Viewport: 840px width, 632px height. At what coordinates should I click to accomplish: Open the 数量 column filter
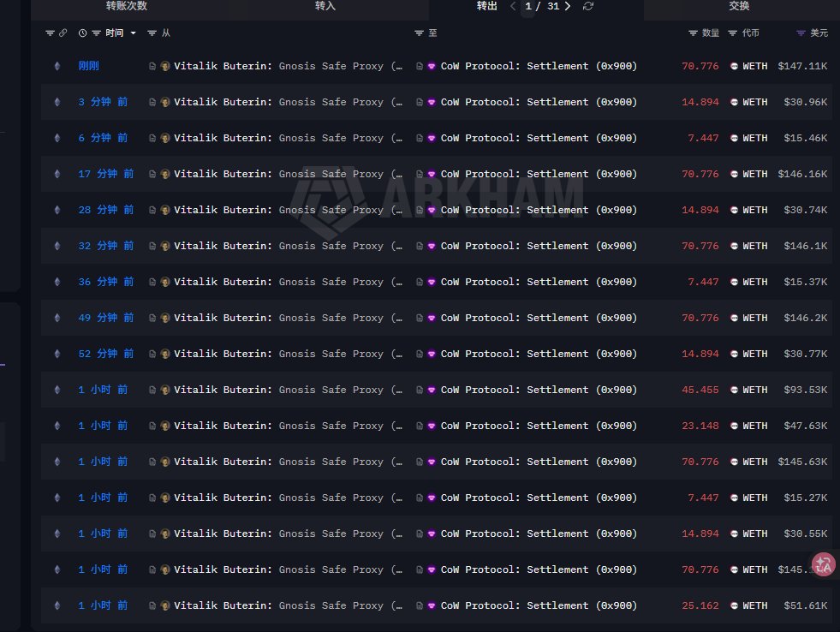693,33
